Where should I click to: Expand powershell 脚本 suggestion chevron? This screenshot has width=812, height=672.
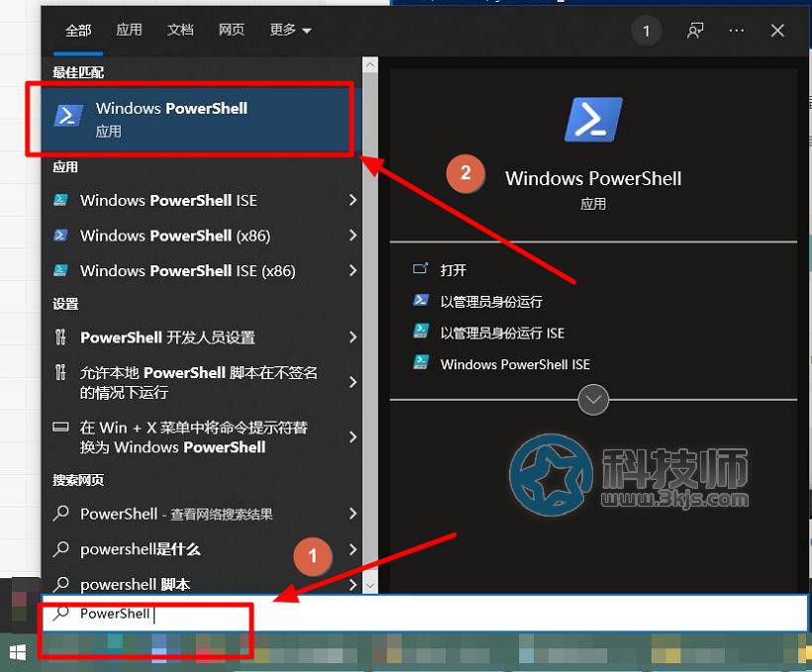point(353,585)
